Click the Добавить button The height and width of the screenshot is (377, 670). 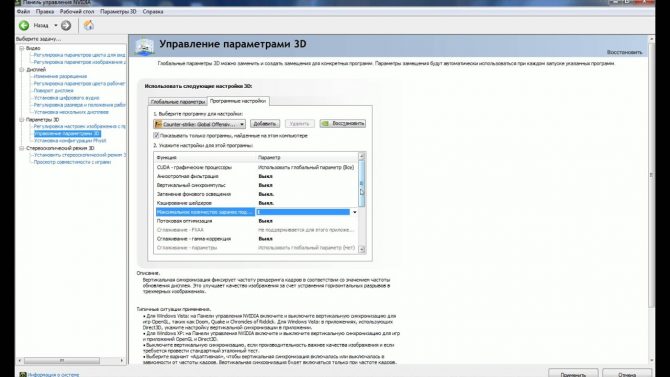tap(265, 124)
